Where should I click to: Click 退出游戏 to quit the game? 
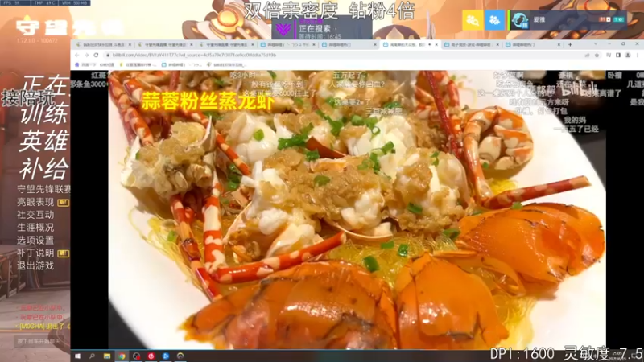point(35,265)
